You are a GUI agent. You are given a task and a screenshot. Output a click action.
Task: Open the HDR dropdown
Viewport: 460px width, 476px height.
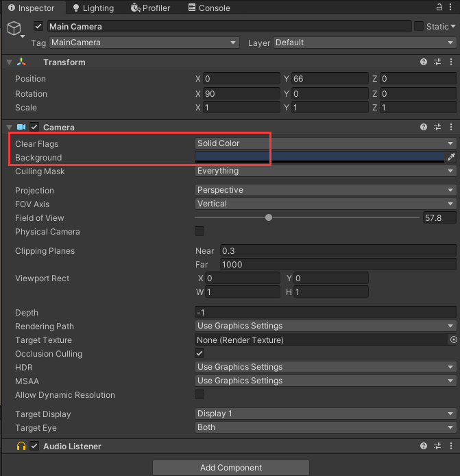326,367
